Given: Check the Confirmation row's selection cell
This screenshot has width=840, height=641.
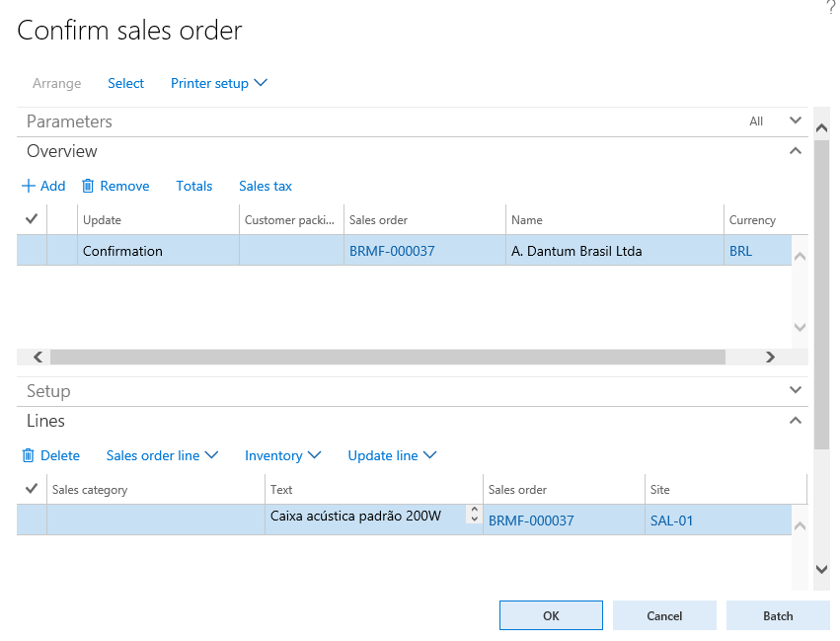Looking at the screenshot, I should click(31, 250).
